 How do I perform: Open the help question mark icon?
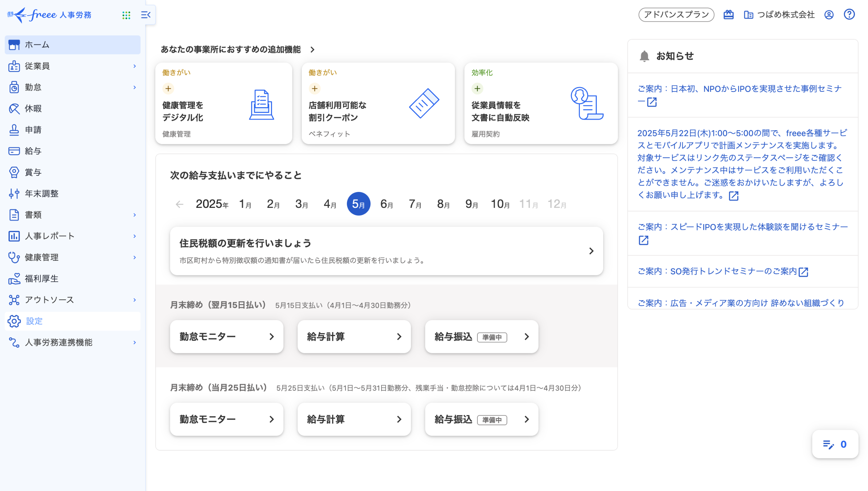[849, 15]
